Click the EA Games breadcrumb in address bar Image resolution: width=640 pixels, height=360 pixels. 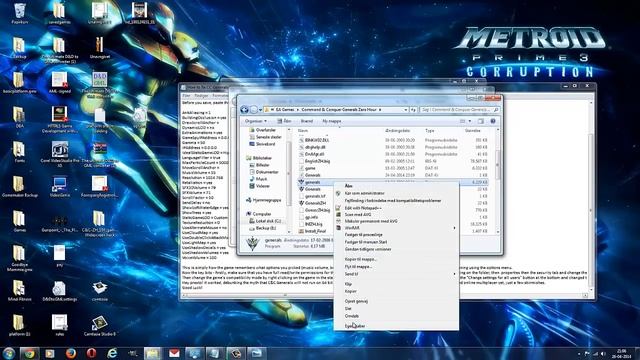coord(285,110)
